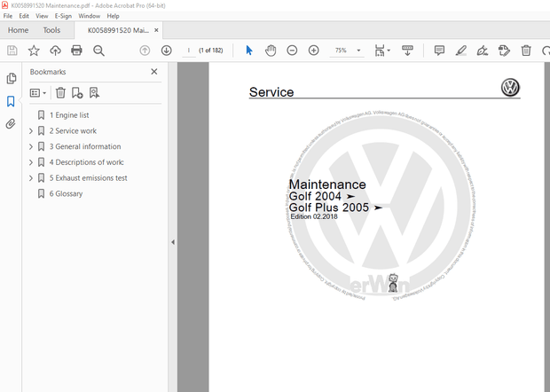
Task: Collapse navigation pane with arrow handle
Action: pos(173,242)
